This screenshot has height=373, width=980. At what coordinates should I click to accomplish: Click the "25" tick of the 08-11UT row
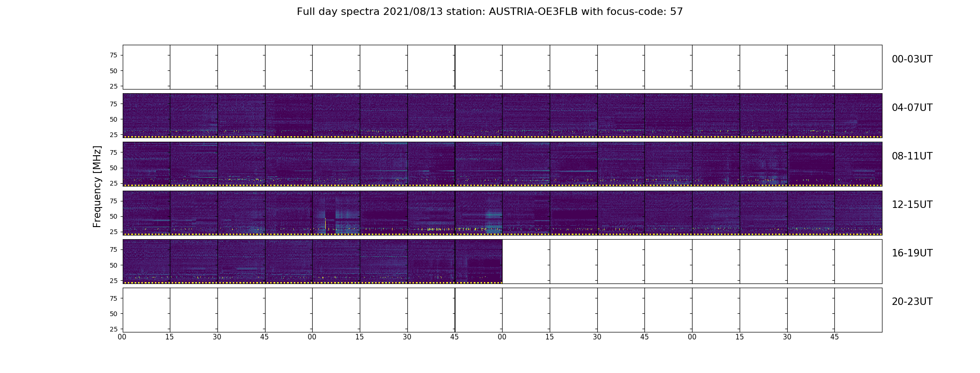click(x=113, y=183)
